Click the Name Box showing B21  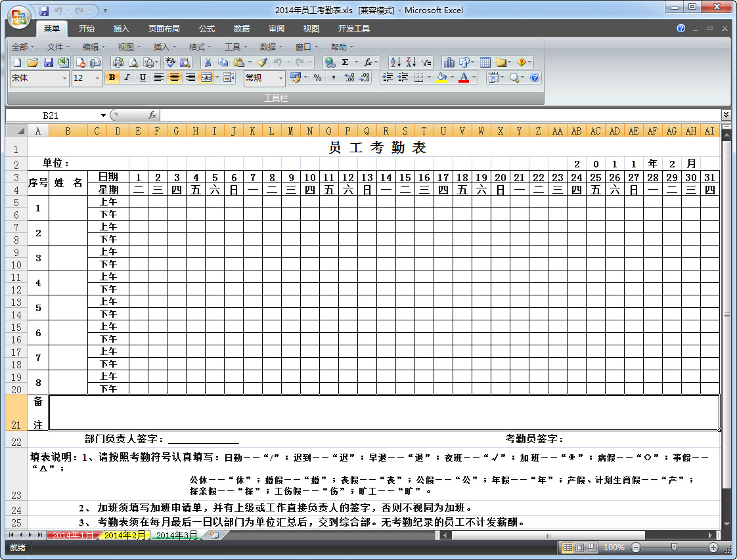click(57, 116)
